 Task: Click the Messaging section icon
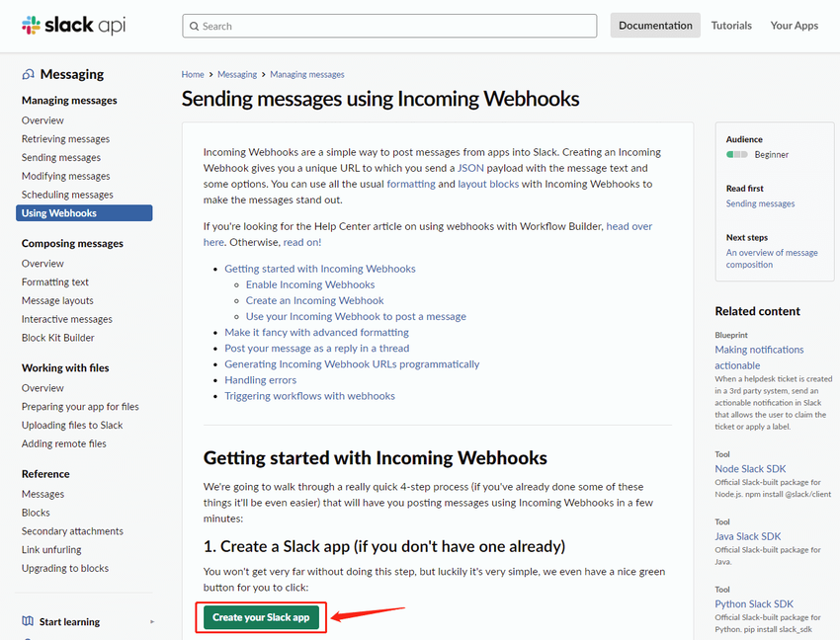click(x=29, y=74)
